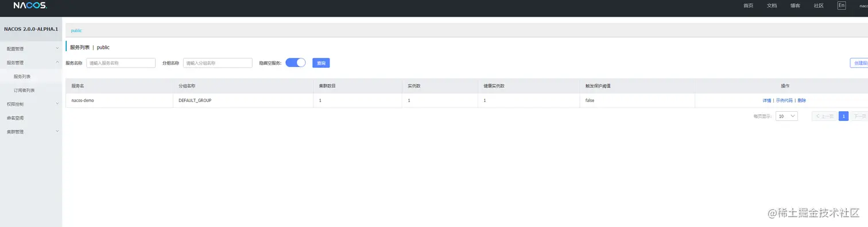The height and width of the screenshot is (227, 868).
Task: Expand 权限控制 sidebar menu
Action: [x=31, y=104]
